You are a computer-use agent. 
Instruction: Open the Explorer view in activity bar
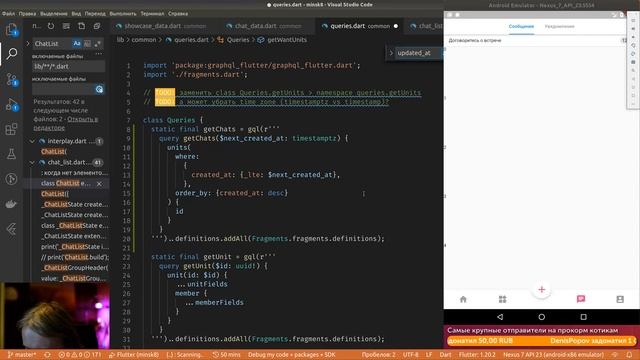pos(11,29)
